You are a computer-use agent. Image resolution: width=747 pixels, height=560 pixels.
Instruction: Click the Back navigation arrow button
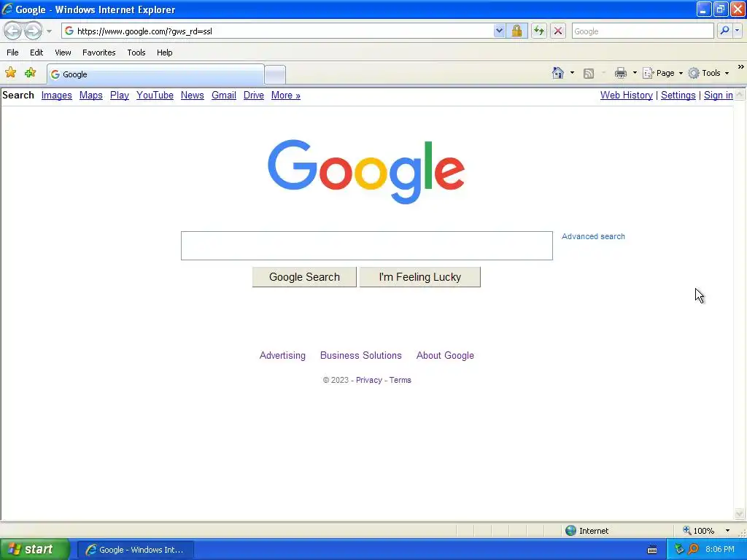pos(13,31)
